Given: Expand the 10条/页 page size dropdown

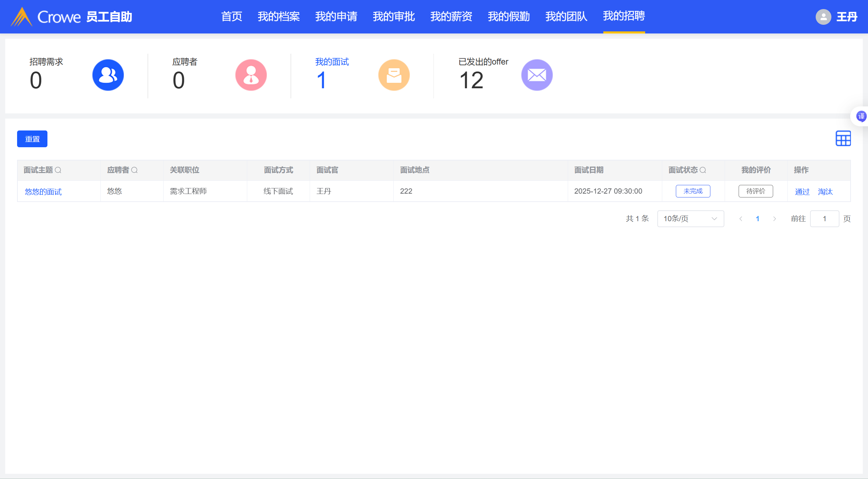Looking at the screenshot, I should coord(690,219).
